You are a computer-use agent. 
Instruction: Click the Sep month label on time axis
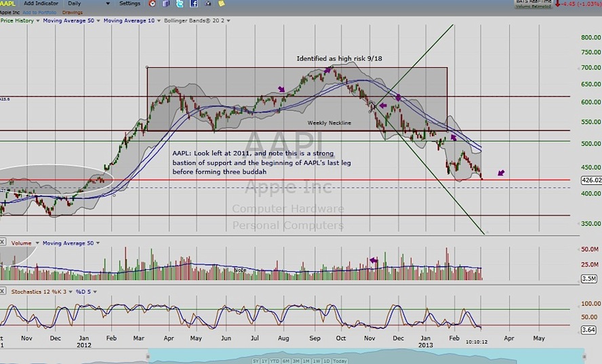315,338
